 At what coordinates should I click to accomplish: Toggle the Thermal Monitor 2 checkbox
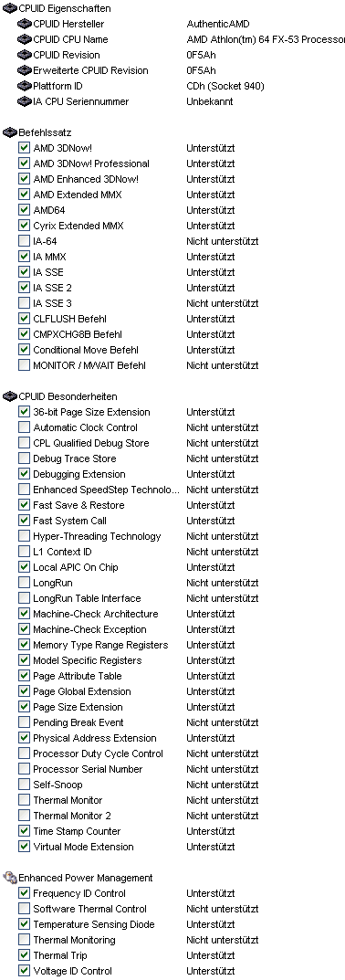pos(24,816)
